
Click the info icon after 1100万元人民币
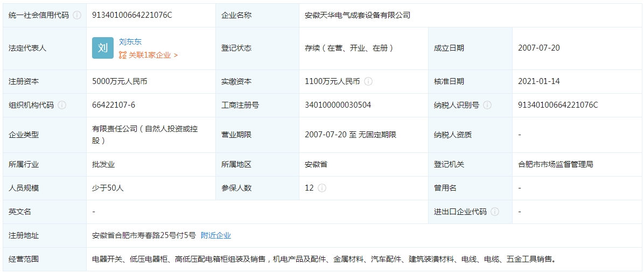click(x=368, y=81)
